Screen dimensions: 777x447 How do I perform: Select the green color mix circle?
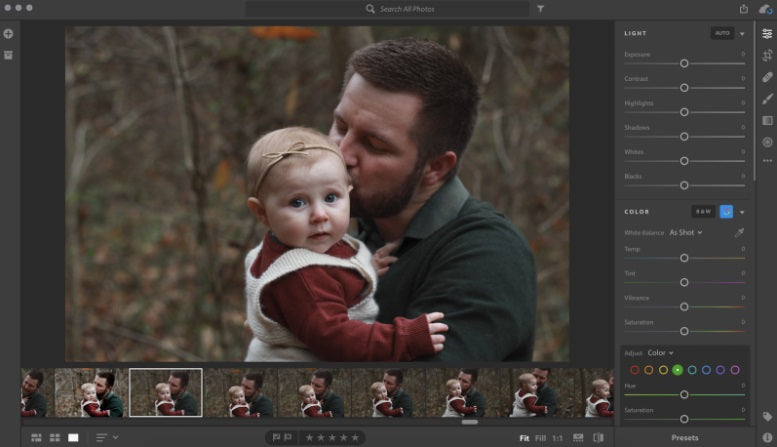677,370
